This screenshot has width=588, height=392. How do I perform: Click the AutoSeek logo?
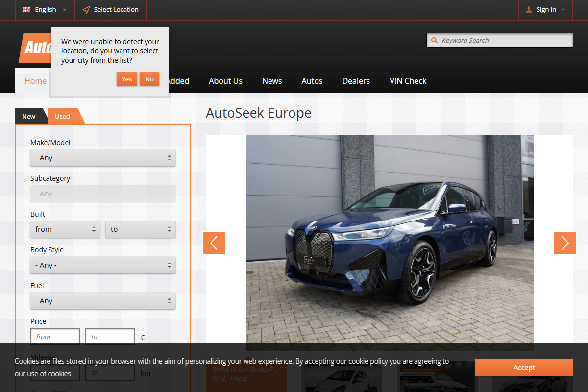click(x=35, y=48)
